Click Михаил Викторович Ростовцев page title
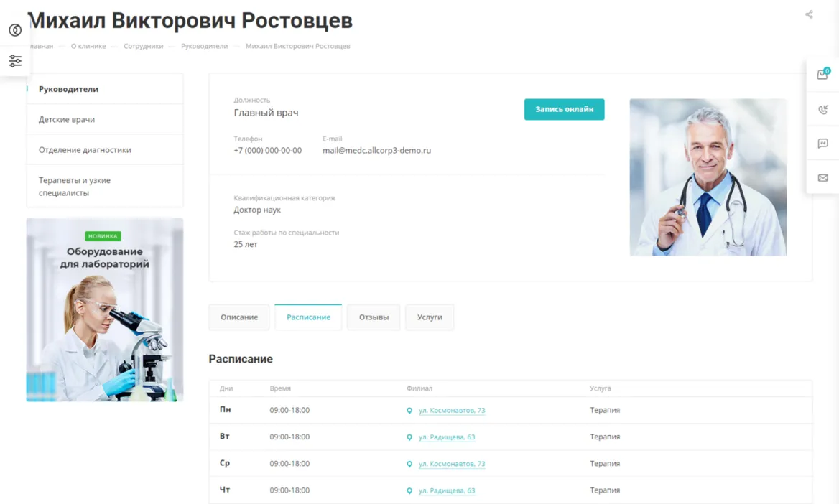This screenshot has height=504, width=839. tap(190, 21)
